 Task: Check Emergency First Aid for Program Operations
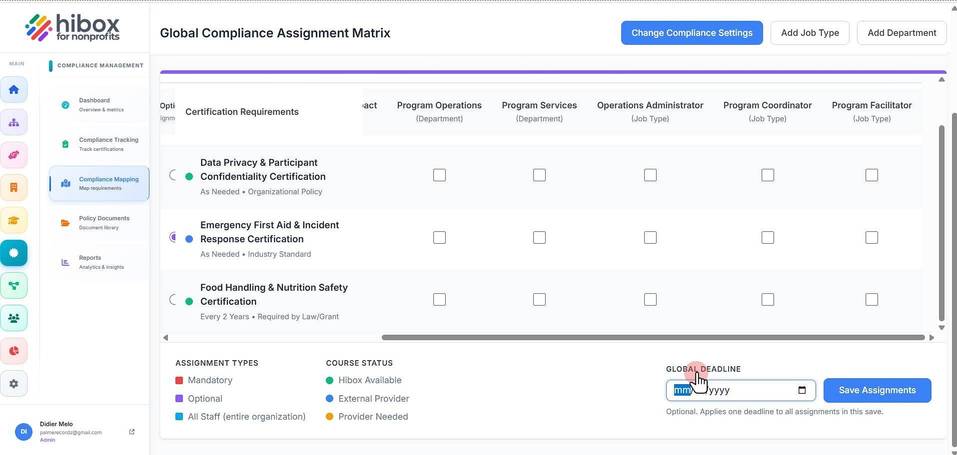[439, 237]
